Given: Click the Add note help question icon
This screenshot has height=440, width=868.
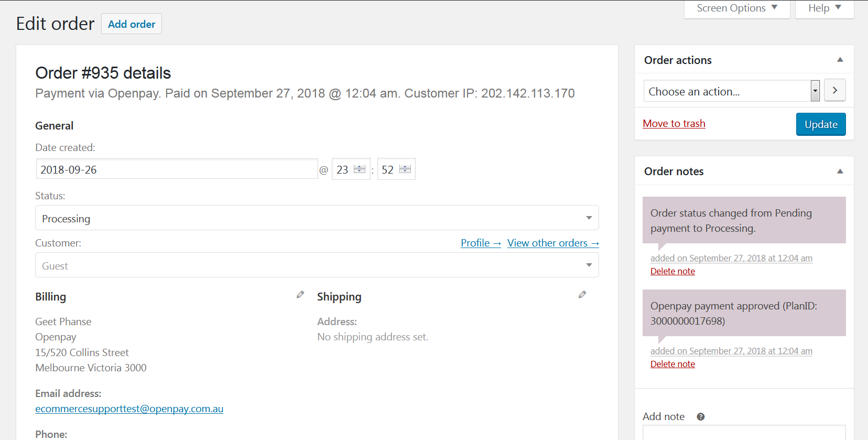Looking at the screenshot, I should (x=700, y=417).
